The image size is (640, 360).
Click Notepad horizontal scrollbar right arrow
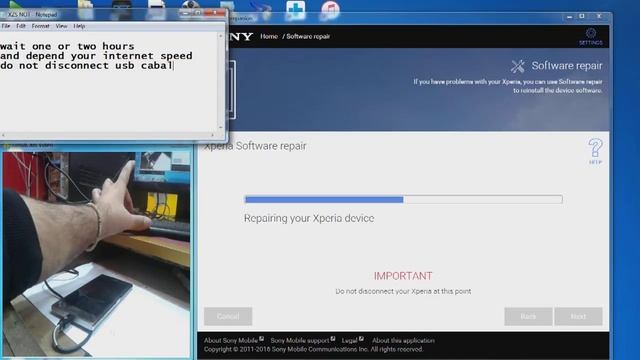pyautogui.click(x=212, y=135)
